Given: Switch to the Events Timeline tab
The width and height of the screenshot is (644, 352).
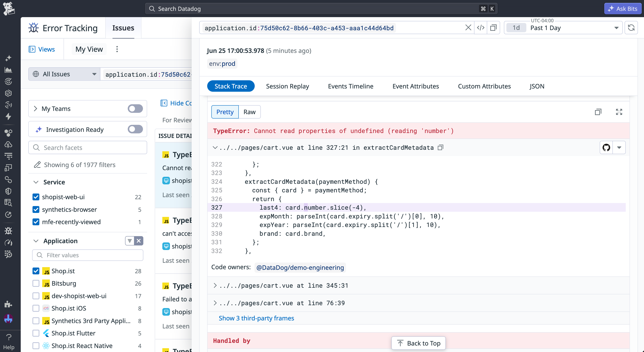Looking at the screenshot, I should pos(351,86).
